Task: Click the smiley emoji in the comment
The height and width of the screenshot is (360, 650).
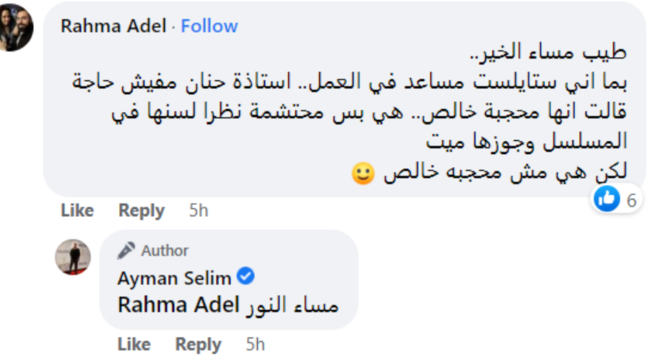Action: [x=363, y=173]
